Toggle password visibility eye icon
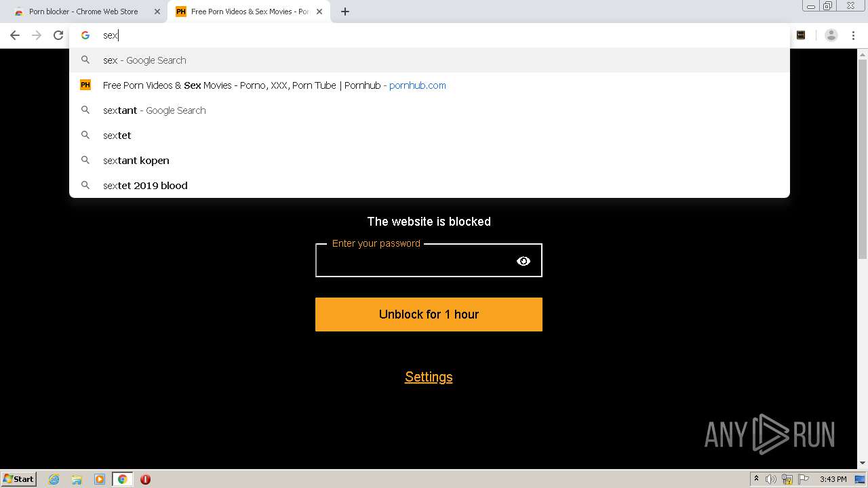 click(524, 261)
